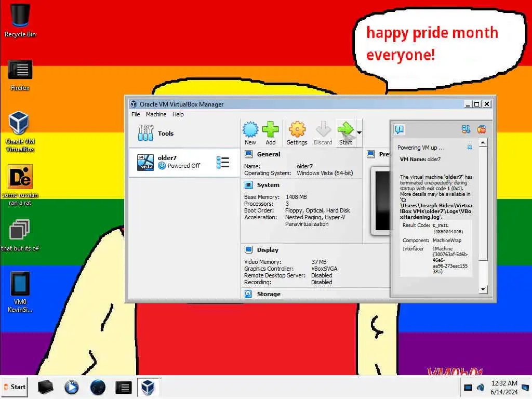Select 'that but its c#' desktop icon
Image resolution: width=532 pixels, height=399 pixels.
click(x=20, y=235)
